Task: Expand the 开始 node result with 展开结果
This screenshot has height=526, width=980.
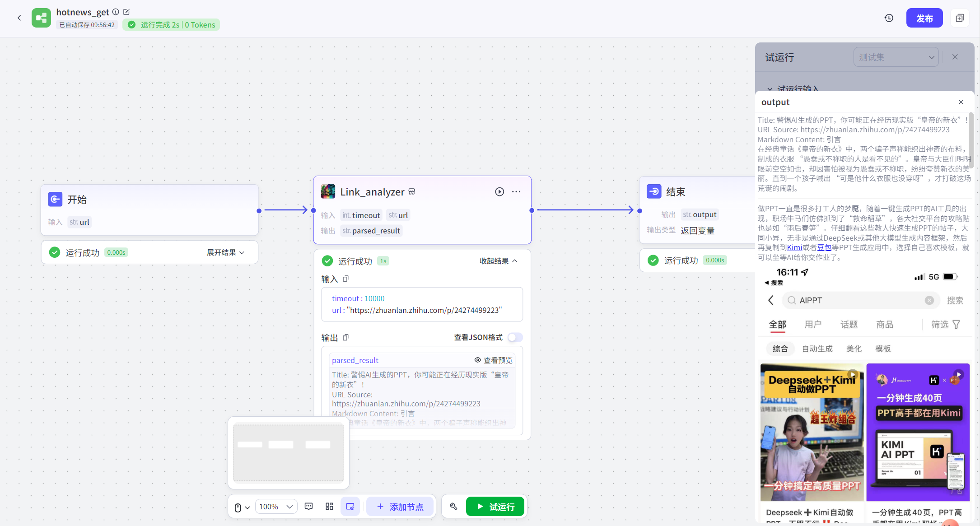Action: [x=225, y=252]
